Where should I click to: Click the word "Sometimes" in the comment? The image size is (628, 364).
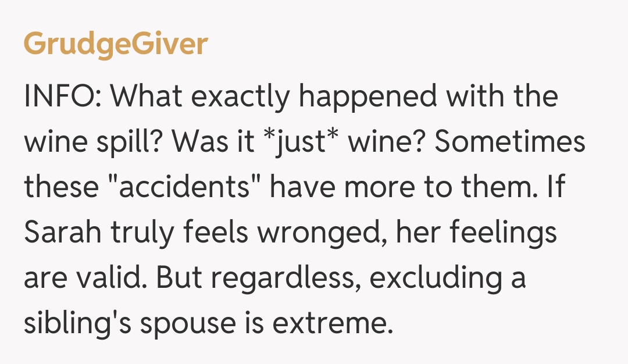click(x=510, y=142)
